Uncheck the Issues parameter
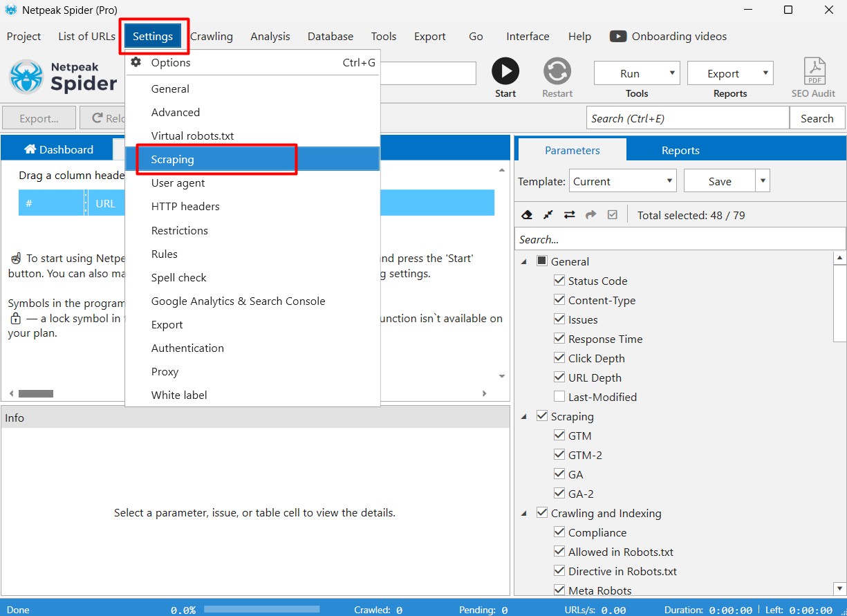847x616 pixels. click(559, 319)
